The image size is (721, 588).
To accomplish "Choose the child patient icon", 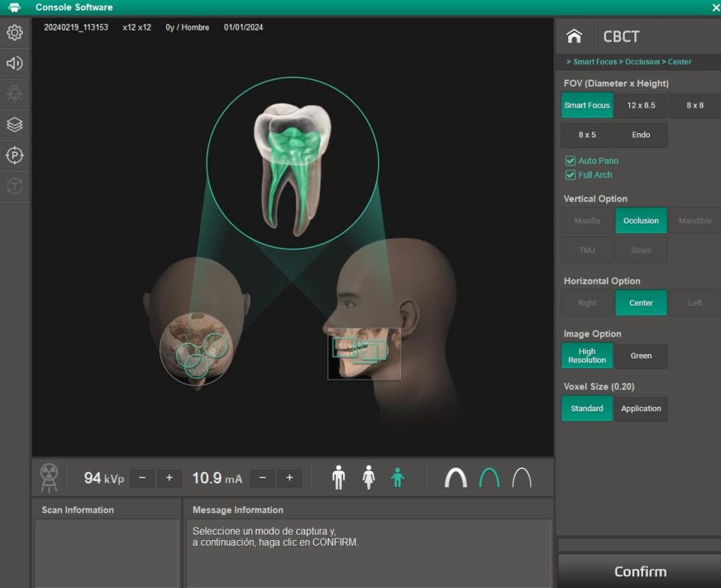I will coord(398,477).
